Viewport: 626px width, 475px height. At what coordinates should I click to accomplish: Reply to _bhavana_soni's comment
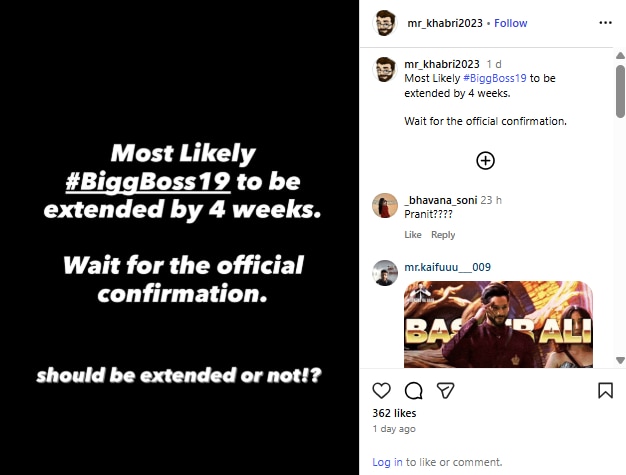pos(443,235)
